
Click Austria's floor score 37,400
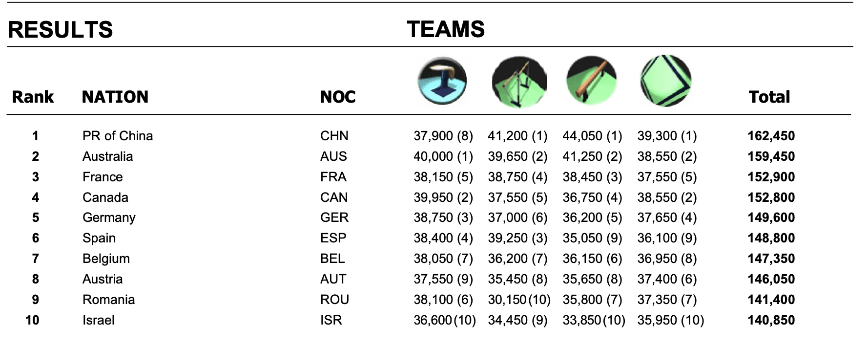pyautogui.click(x=657, y=279)
